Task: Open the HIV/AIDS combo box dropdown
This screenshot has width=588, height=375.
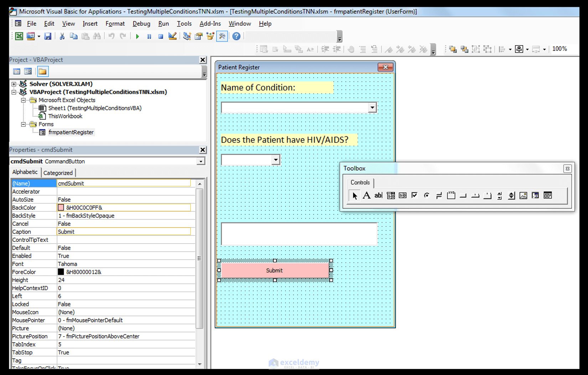Action: [275, 160]
